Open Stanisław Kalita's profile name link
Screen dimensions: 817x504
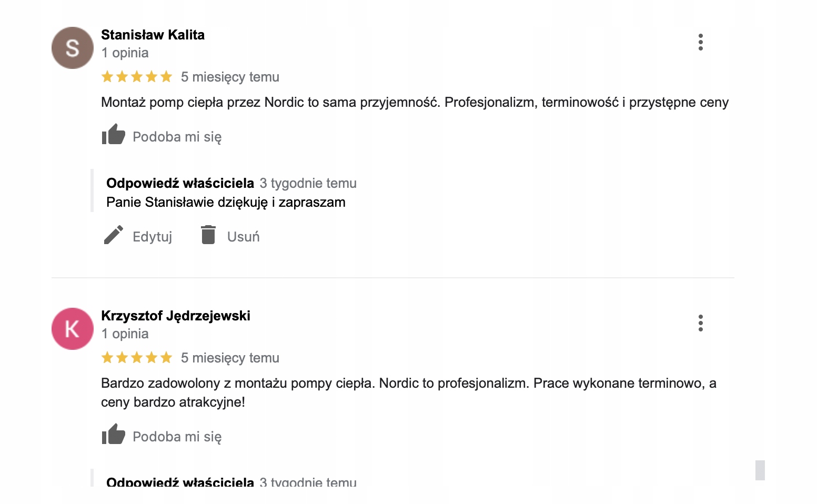[153, 35]
